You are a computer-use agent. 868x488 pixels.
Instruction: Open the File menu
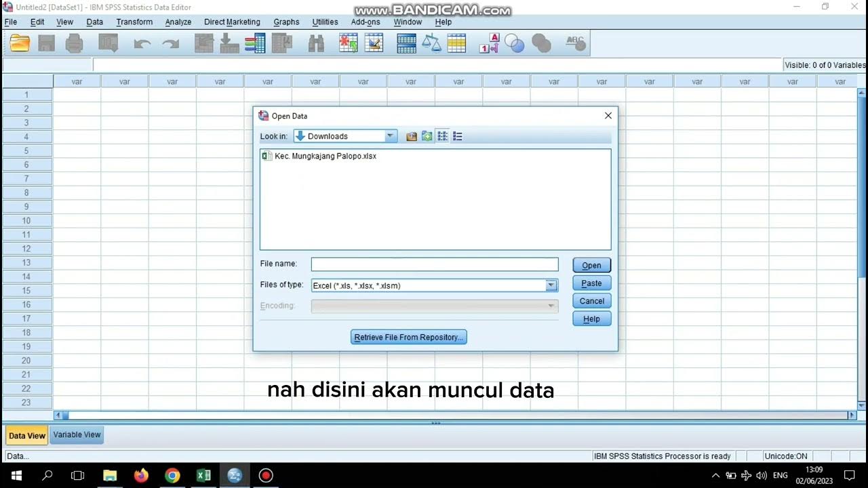pos(11,22)
